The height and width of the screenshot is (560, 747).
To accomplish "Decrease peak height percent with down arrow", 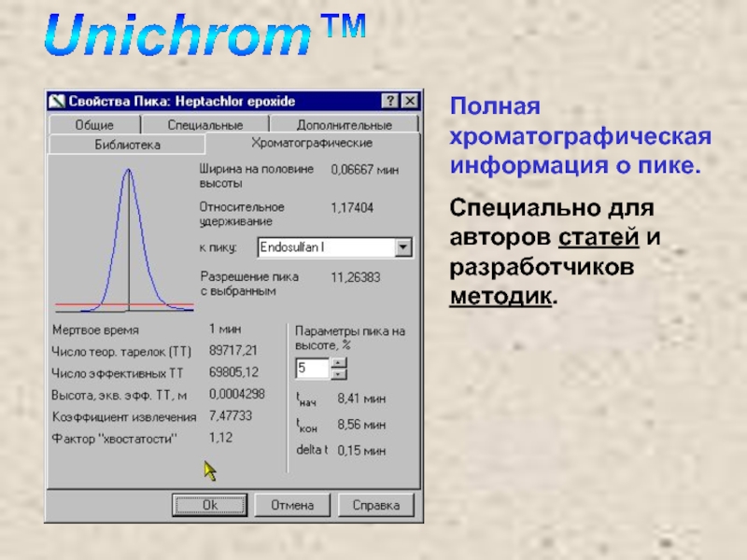I will pyautogui.click(x=338, y=374).
